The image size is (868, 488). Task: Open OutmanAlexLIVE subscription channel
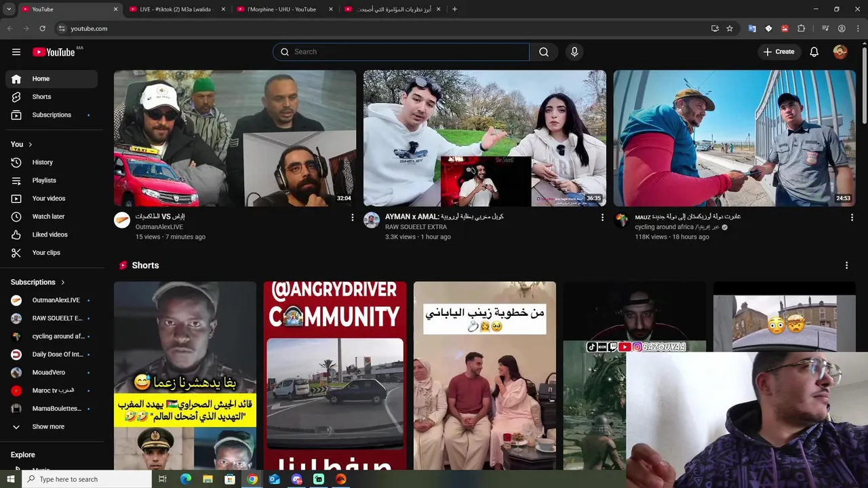click(x=52, y=300)
